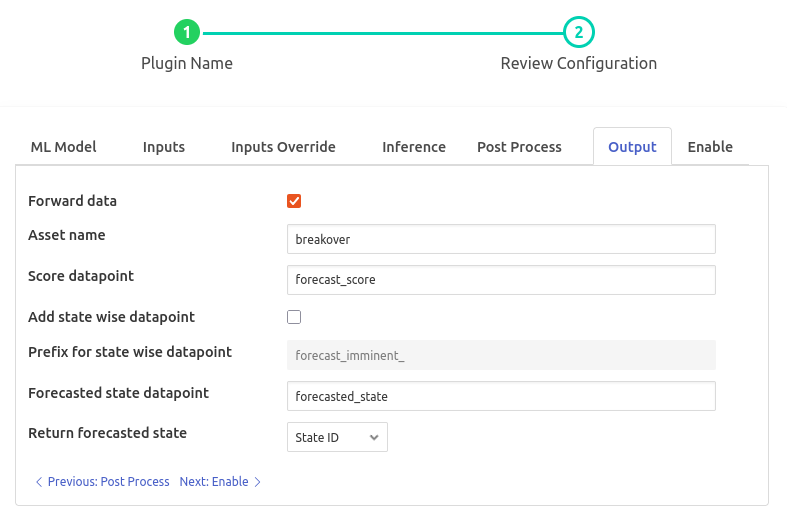Open the Inputs tab
The width and height of the screenshot is (787, 521).
(164, 147)
